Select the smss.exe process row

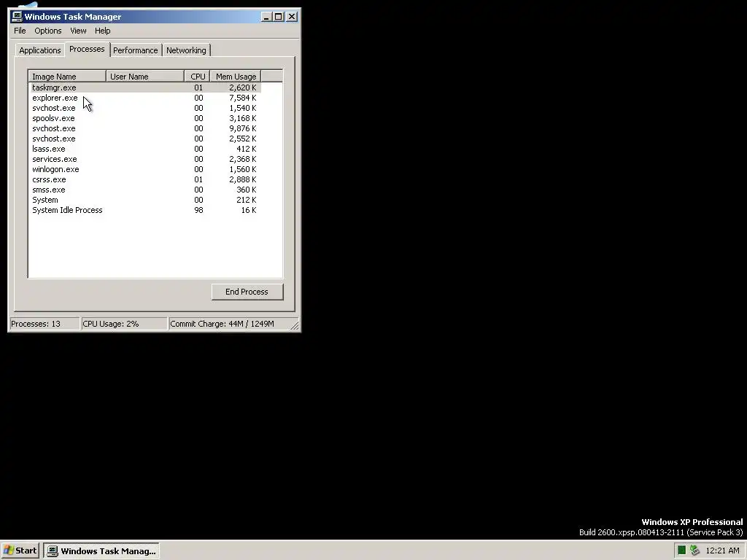pos(145,190)
